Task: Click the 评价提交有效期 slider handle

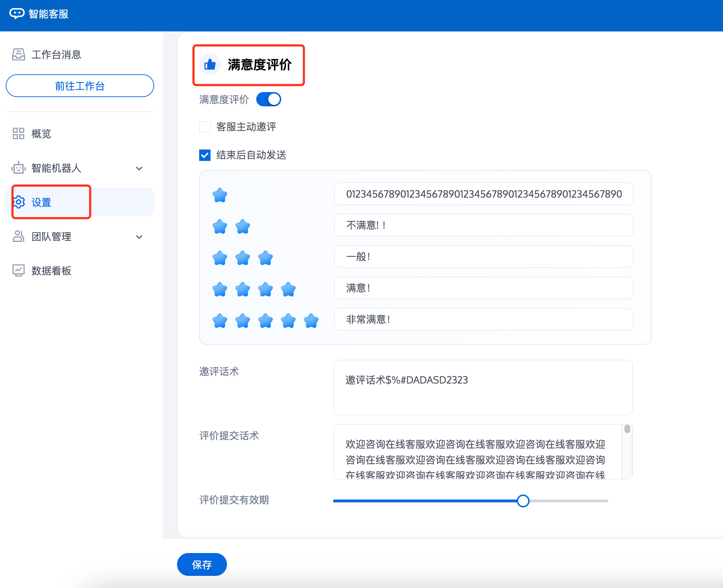Action: click(x=523, y=501)
